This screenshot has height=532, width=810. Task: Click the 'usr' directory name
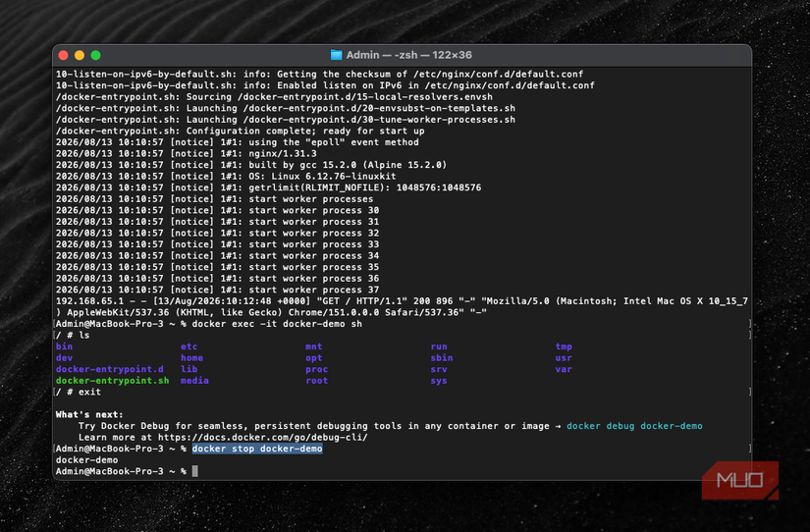(x=564, y=358)
